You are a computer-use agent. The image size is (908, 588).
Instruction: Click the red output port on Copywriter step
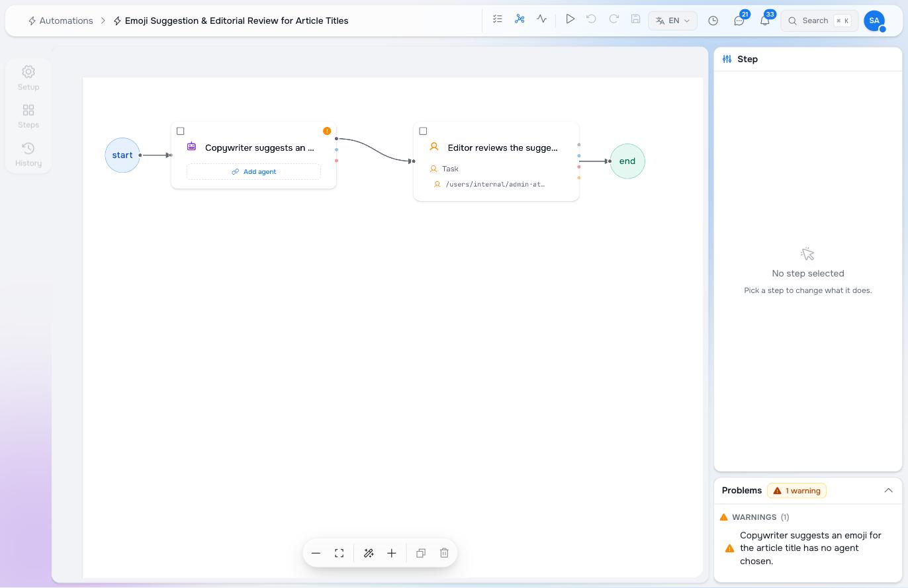click(336, 161)
